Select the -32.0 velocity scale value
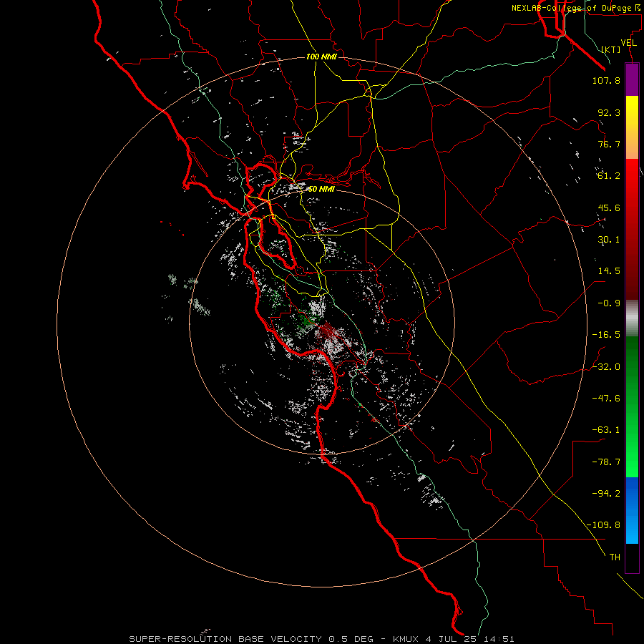This screenshot has width=644, height=644. 606,367
